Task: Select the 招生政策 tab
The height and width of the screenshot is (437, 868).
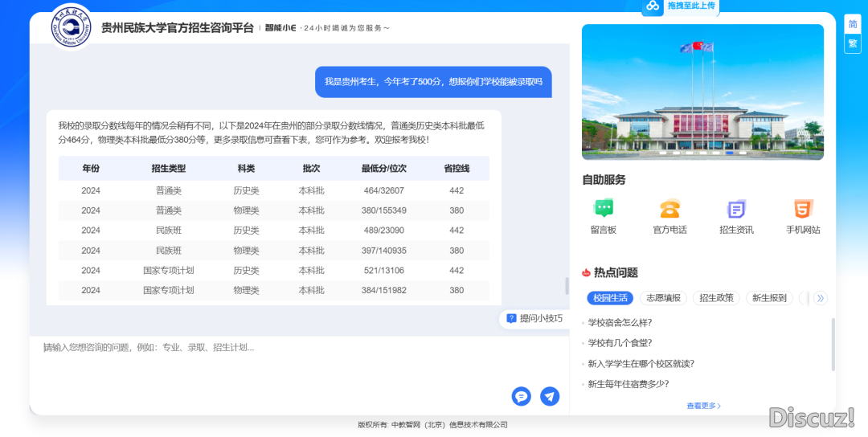Action: point(716,298)
